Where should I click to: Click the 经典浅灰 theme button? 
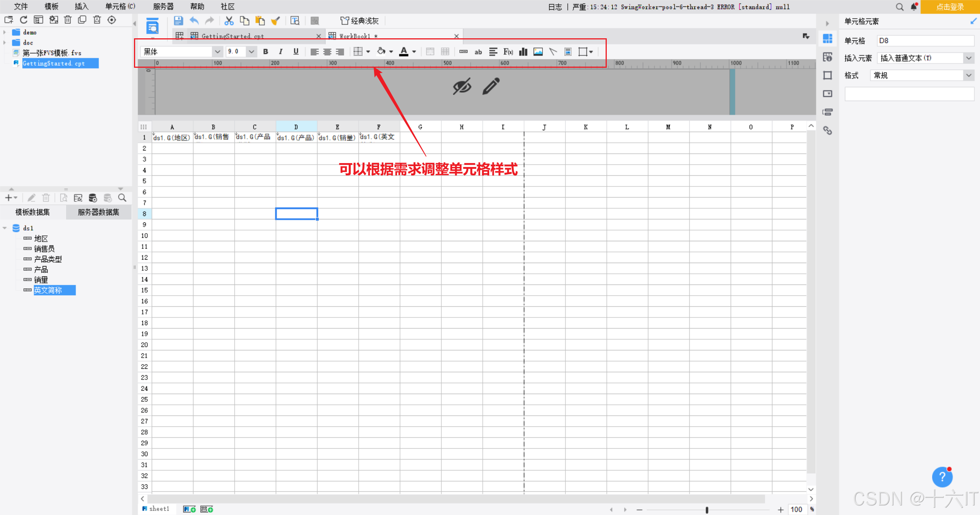pos(360,21)
